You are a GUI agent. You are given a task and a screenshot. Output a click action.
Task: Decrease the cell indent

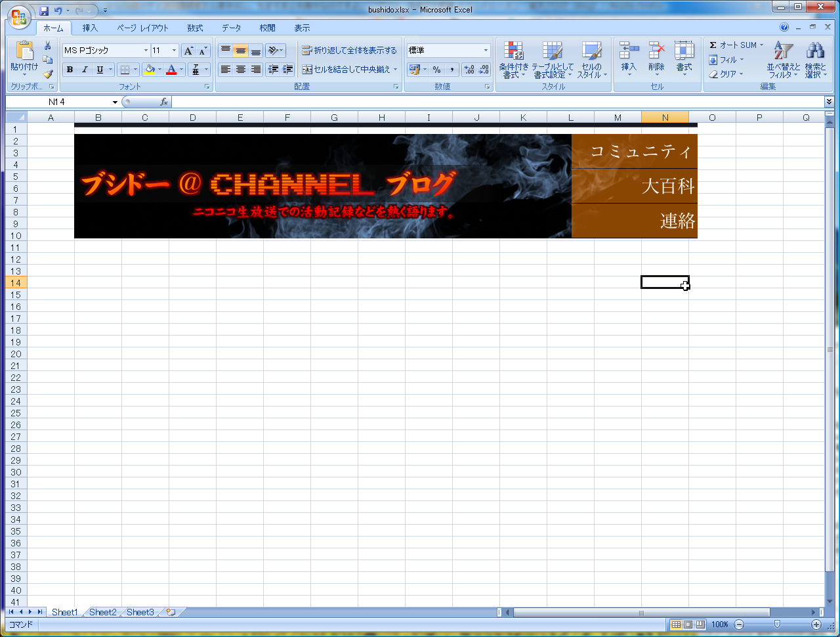pos(273,70)
